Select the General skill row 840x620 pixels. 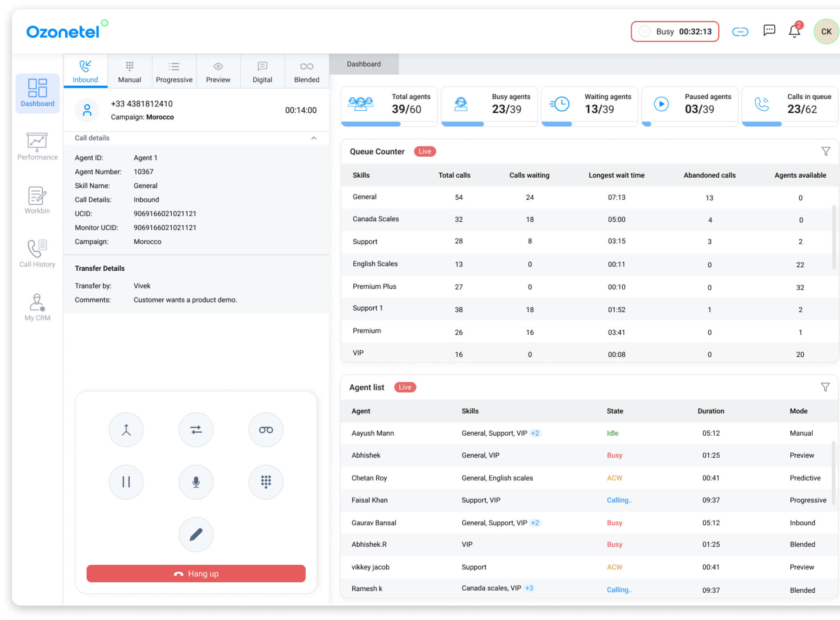[589, 197]
